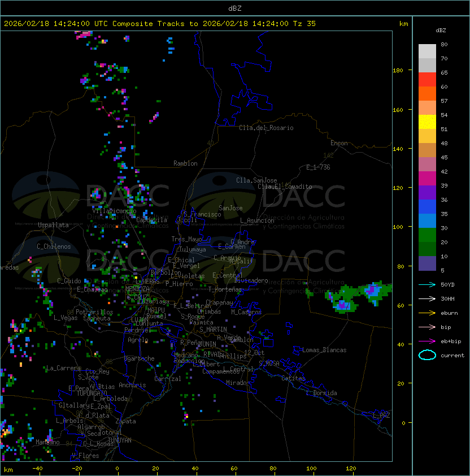
Task: Click the magenta eb+bip arrow symbol
Action: coord(427,341)
